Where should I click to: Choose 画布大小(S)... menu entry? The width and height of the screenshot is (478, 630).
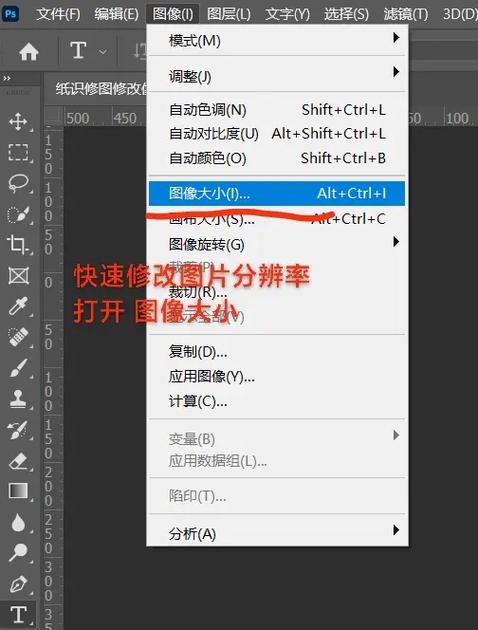coord(277,219)
